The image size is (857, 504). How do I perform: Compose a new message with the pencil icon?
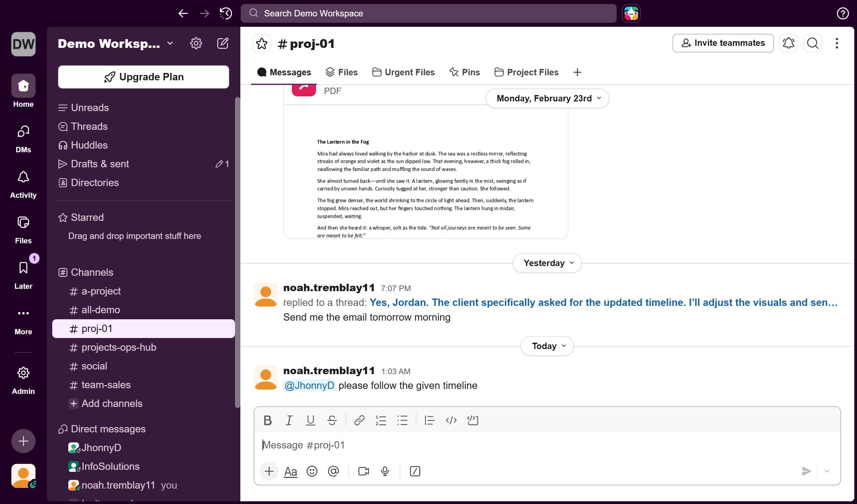pos(223,43)
